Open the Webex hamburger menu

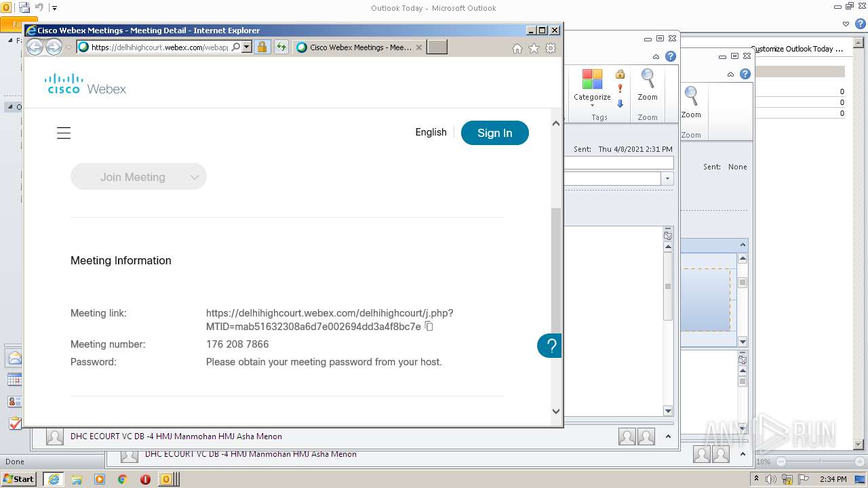click(x=64, y=133)
